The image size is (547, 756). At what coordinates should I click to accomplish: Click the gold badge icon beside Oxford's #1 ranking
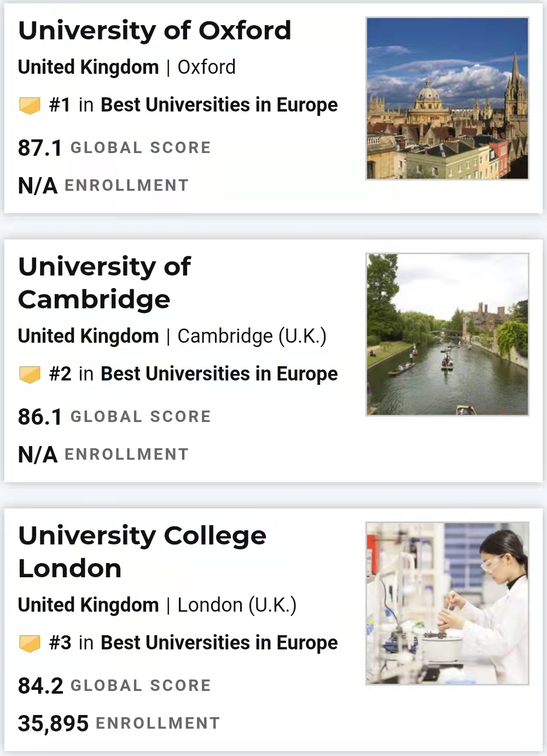[x=30, y=105]
